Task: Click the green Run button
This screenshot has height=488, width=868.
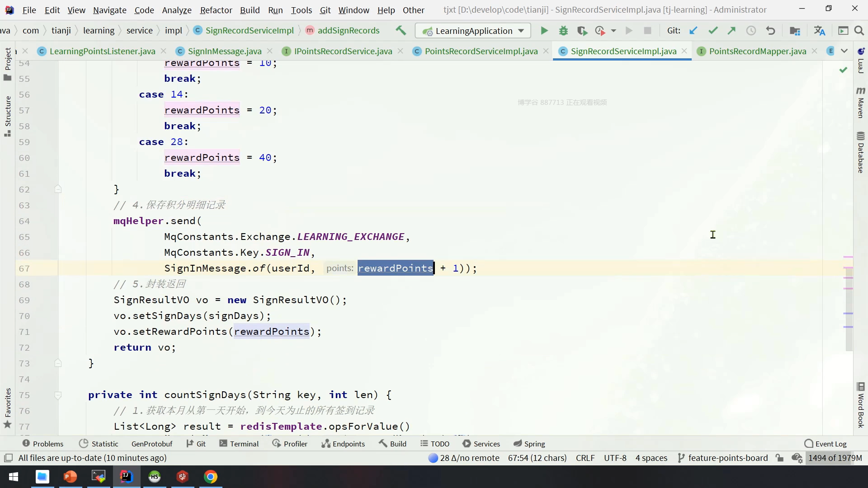Action: 544,31
